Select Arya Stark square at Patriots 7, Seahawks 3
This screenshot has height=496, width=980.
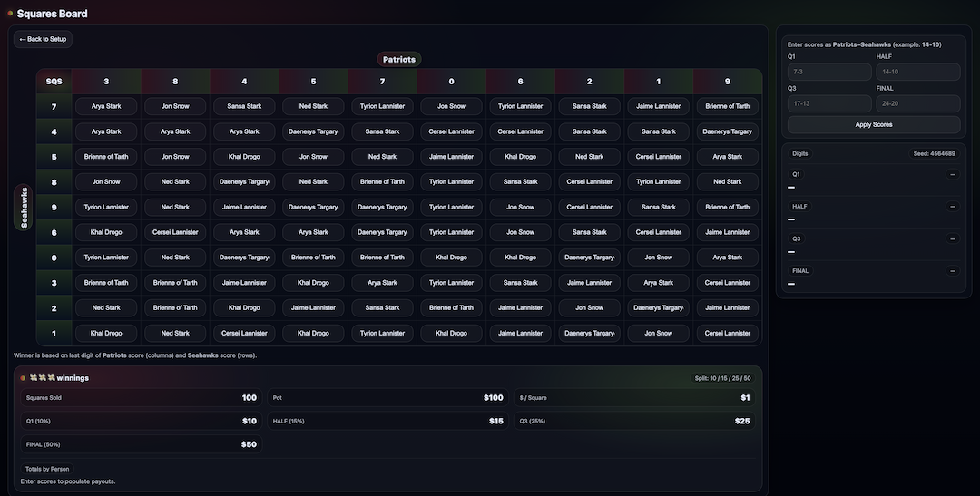pos(383,282)
